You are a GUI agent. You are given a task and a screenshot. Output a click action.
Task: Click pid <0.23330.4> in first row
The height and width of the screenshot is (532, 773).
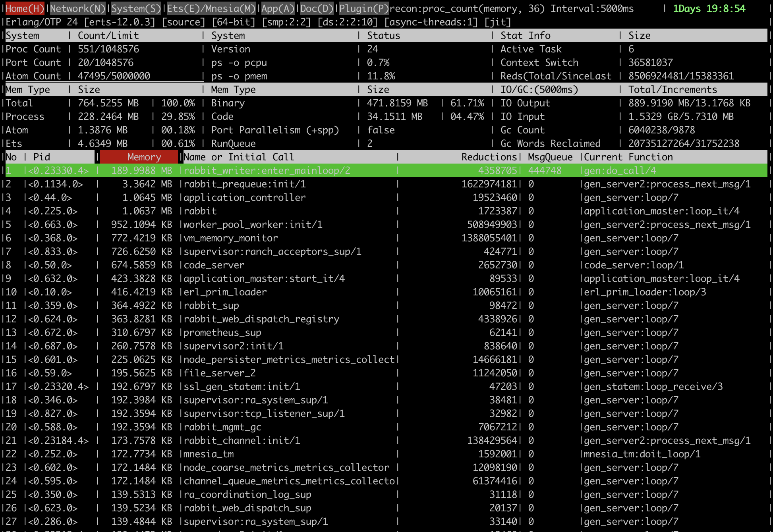pyautogui.click(x=58, y=170)
